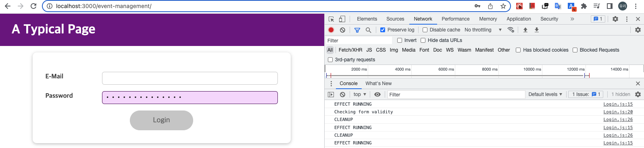The height and width of the screenshot is (148, 644).
Task: Filter requests by CSS type
Action: pyautogui.click(x=381, y=50)
